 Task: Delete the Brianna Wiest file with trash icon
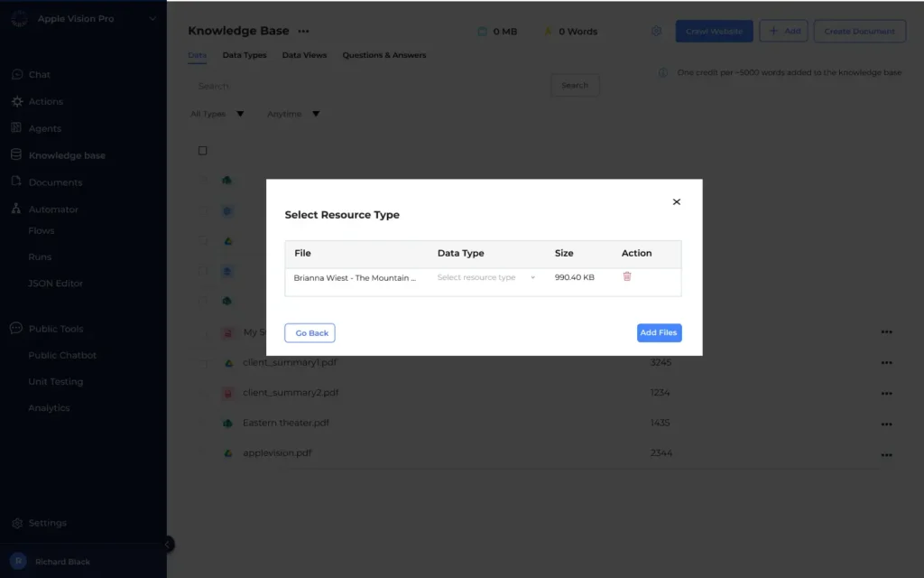[627, 276]
